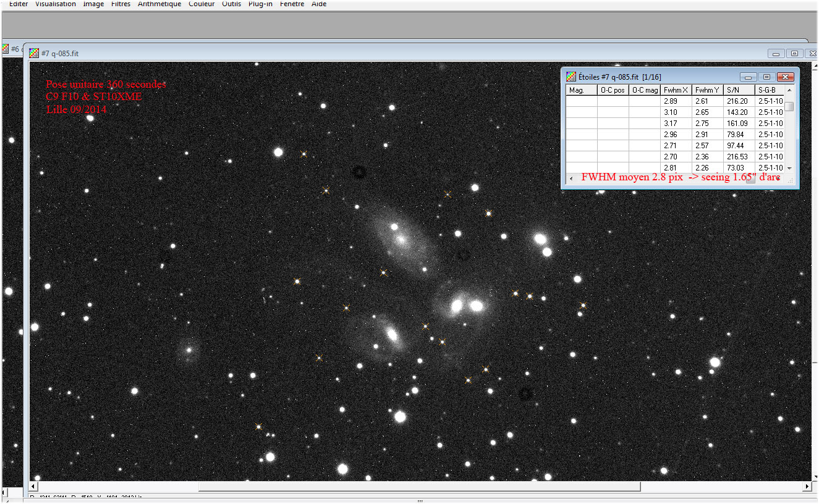Click the Étoiles window title bar icon

(x=572, y=77)
